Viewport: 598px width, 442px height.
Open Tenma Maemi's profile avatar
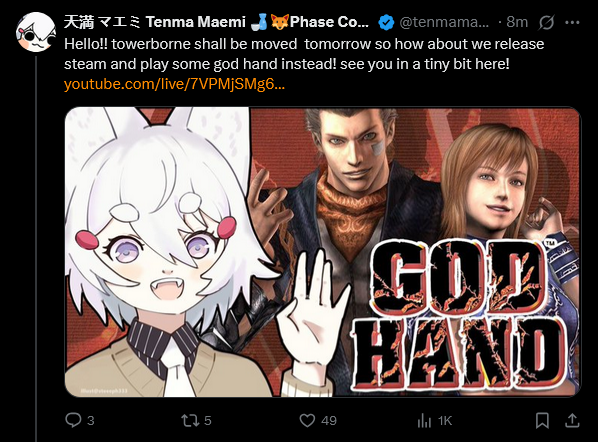[x=36, y=32]
